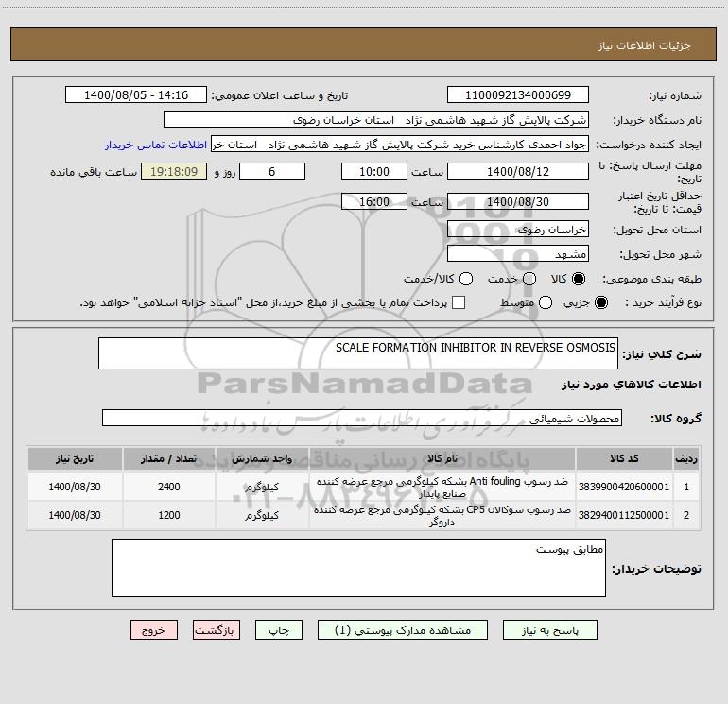Click the goods group field محصولات شیمیائی
The image size is (728, 704).
pos(362,418)
